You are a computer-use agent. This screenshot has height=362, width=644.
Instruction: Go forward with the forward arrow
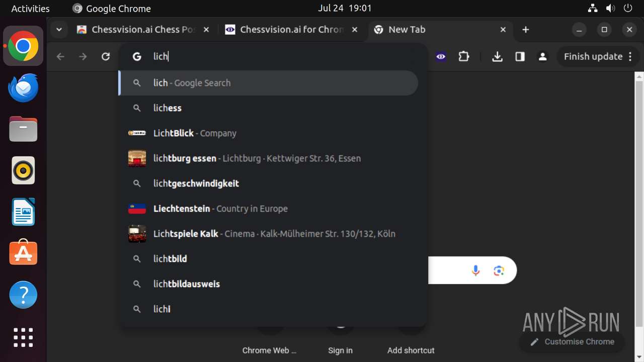[x=83, y=57]
